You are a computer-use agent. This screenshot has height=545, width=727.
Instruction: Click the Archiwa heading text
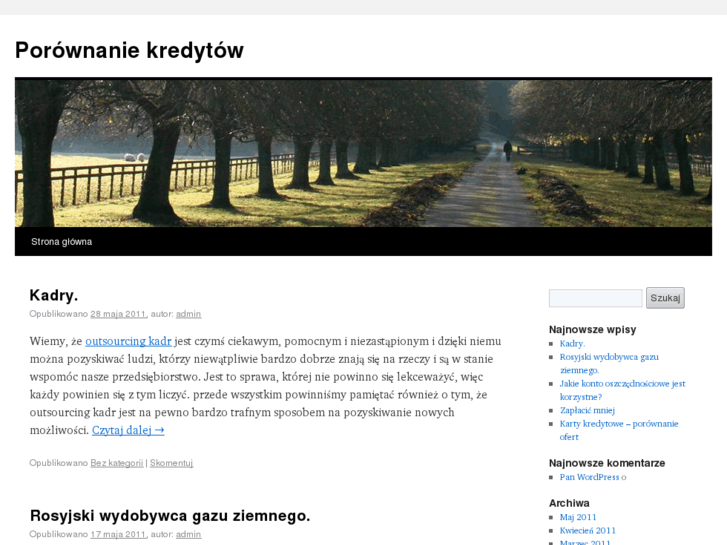(569, 503)
